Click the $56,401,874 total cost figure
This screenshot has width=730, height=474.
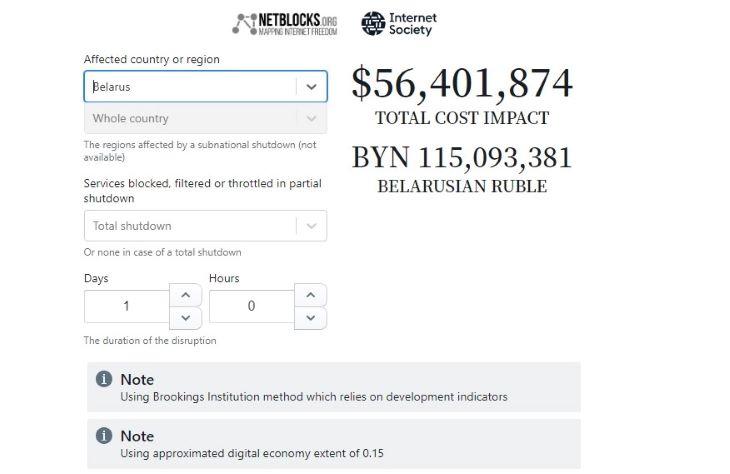(x=462, y=84)
